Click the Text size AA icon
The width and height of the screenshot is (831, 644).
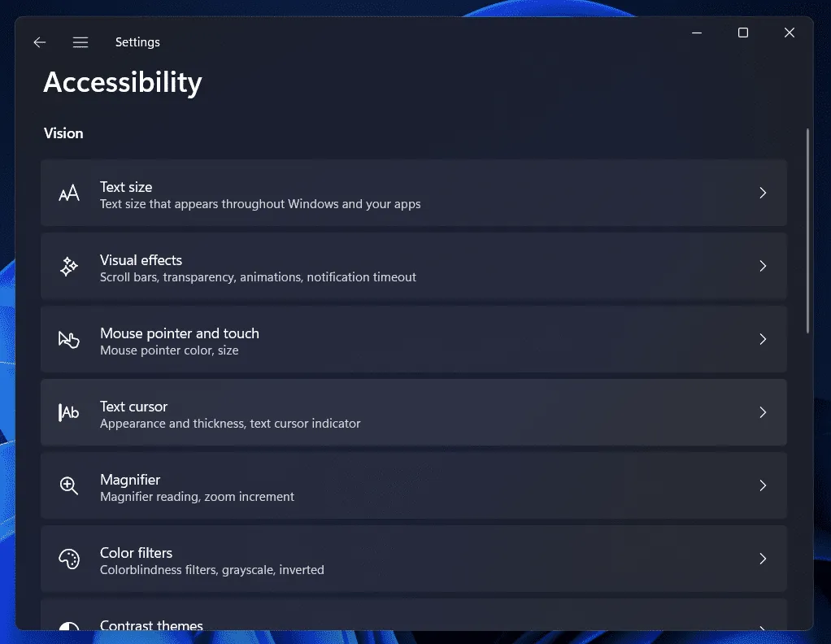[69, 193]
